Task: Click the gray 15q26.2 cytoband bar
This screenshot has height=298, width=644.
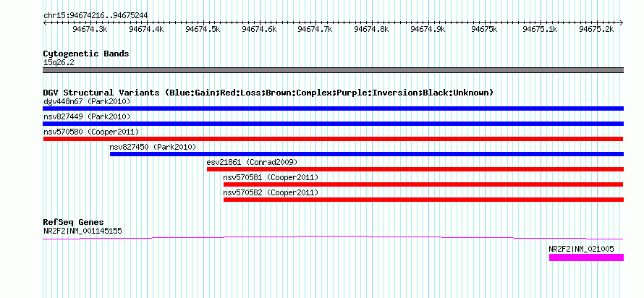Action: 333,70
